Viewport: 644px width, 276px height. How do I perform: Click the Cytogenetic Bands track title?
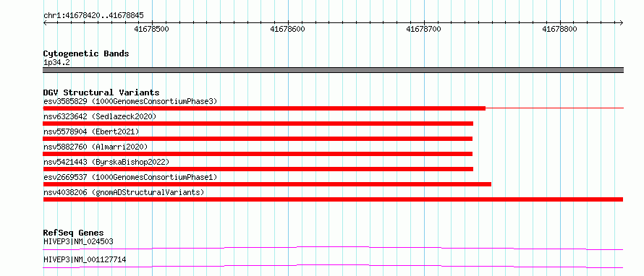(x=86, y=53)
